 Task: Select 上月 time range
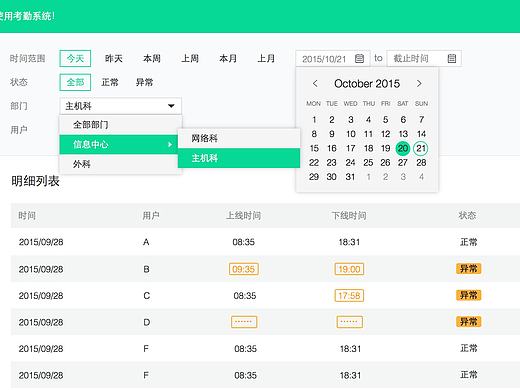tap(266, 59)
